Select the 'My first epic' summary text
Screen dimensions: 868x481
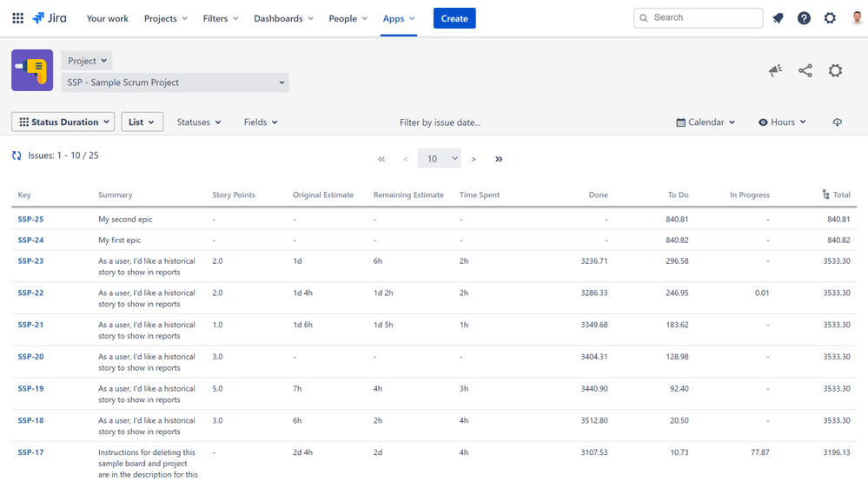click(x=120, y=240)
